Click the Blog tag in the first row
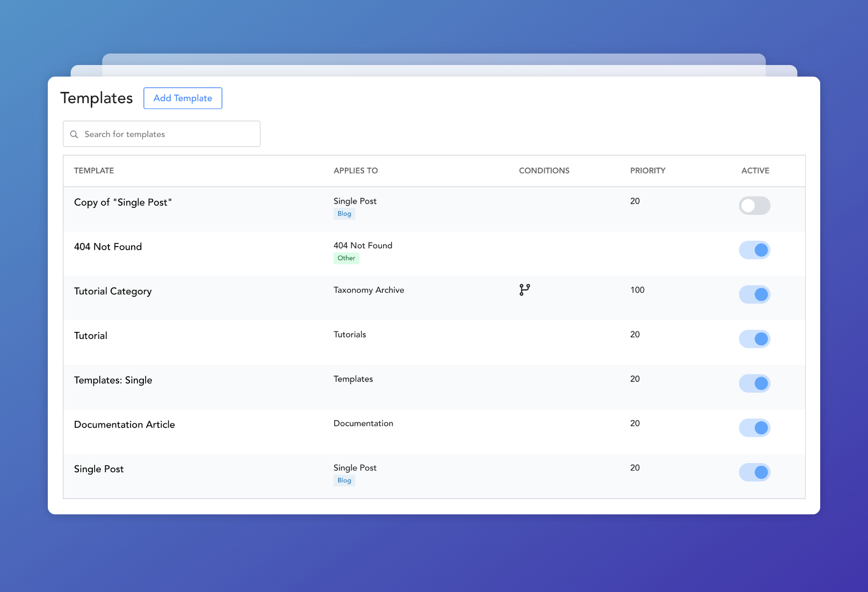This screenshot has width=868, height=592. click(x=344, y=214)
